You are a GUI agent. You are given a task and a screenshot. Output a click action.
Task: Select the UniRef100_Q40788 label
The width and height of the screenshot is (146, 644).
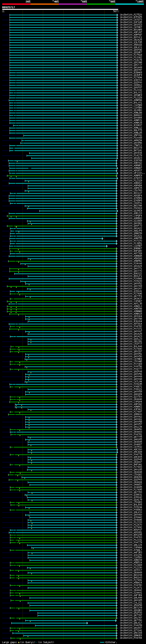tap(131, 319)
